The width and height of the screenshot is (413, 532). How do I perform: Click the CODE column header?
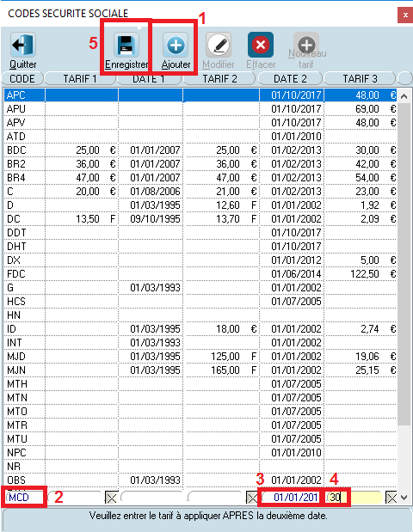click(22, 79)
